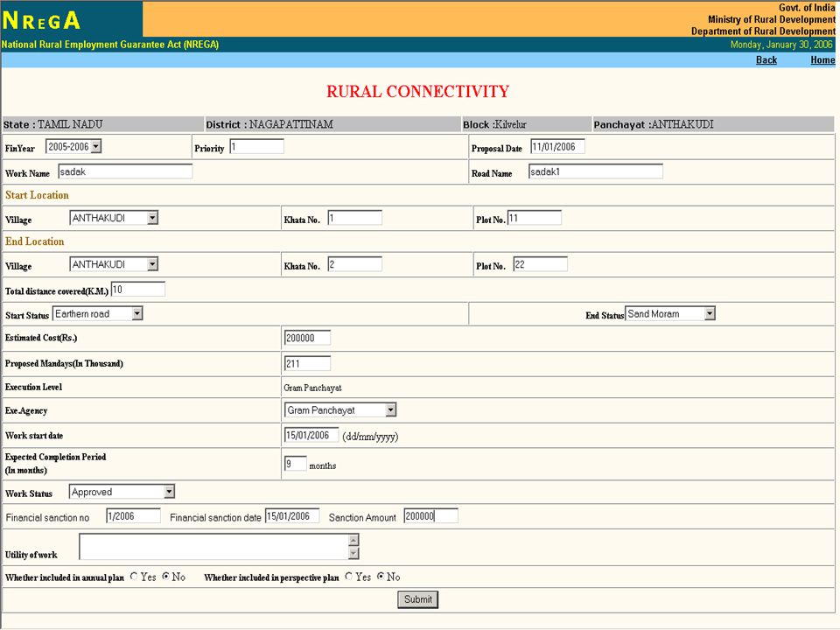Open the FinYear 2005-2006 dropdown

coord(73,146)
